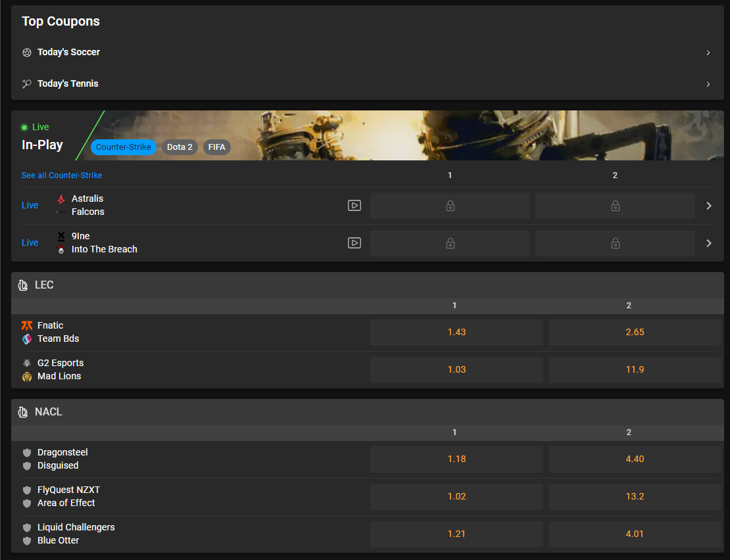Switch to the Dota 2 tab
Image resolution: width=730 pixels, height=560 pixels.
pyautogui.click(x=180, y=147)
